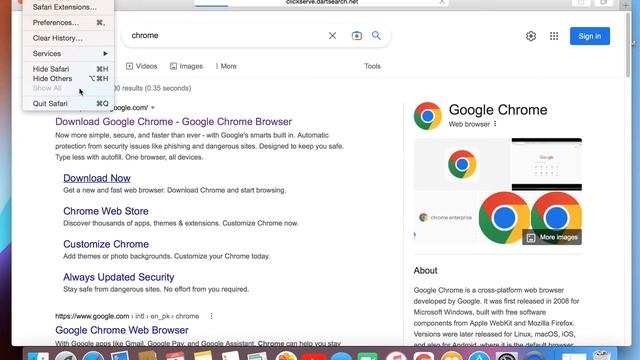Click the Sign in button
640x360 pixels.
pos(590,36)
